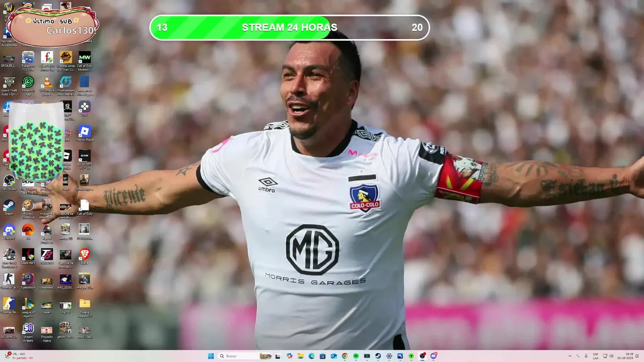Viewport: 644px width, 362px height.
Task: Switch the ESP LAA keyboard language
Action: 596,356
